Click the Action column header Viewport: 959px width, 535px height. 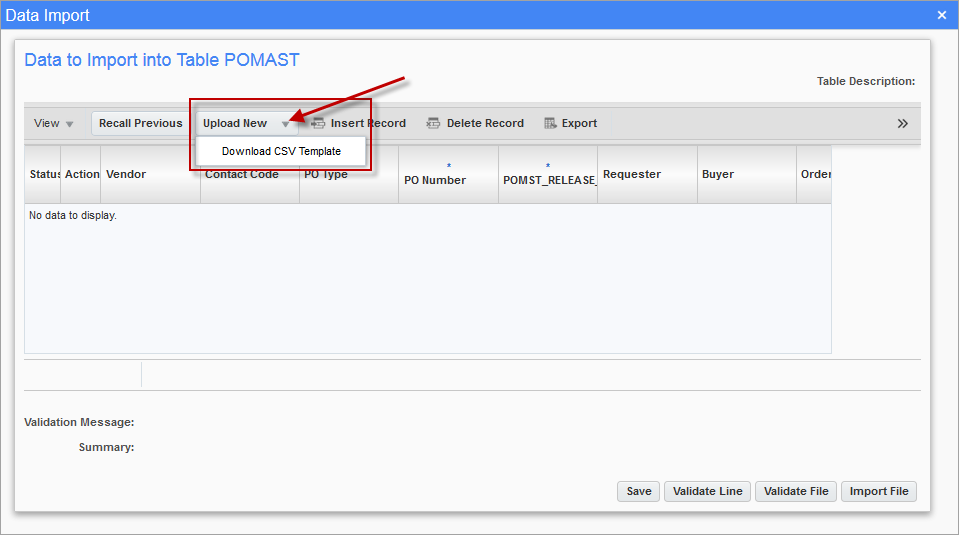(x=81, y=174)
